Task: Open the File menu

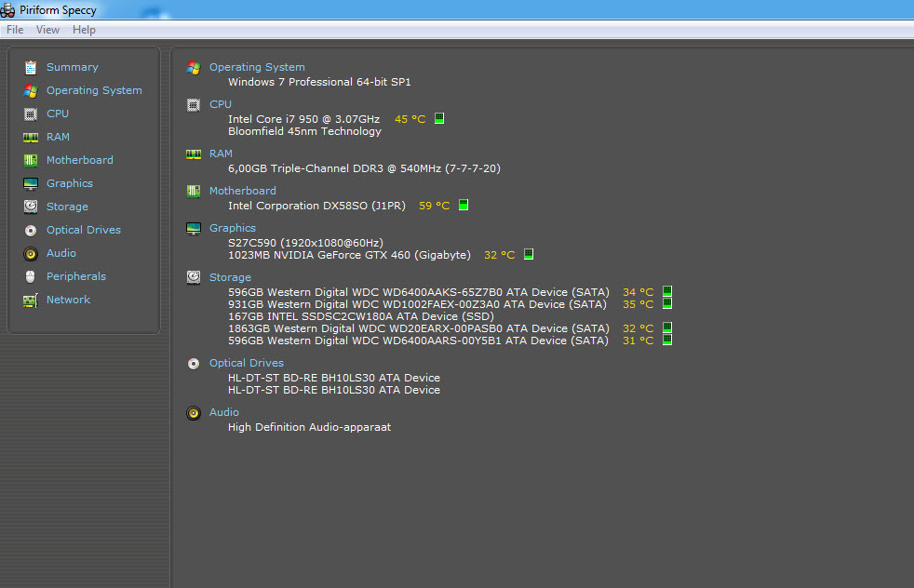Action: tap(15, 30)
